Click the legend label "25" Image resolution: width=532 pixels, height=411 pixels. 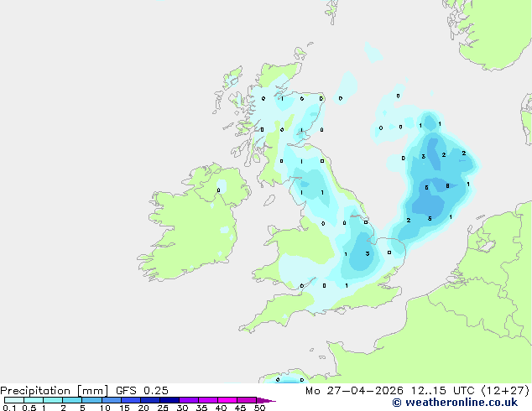(163, 408)
